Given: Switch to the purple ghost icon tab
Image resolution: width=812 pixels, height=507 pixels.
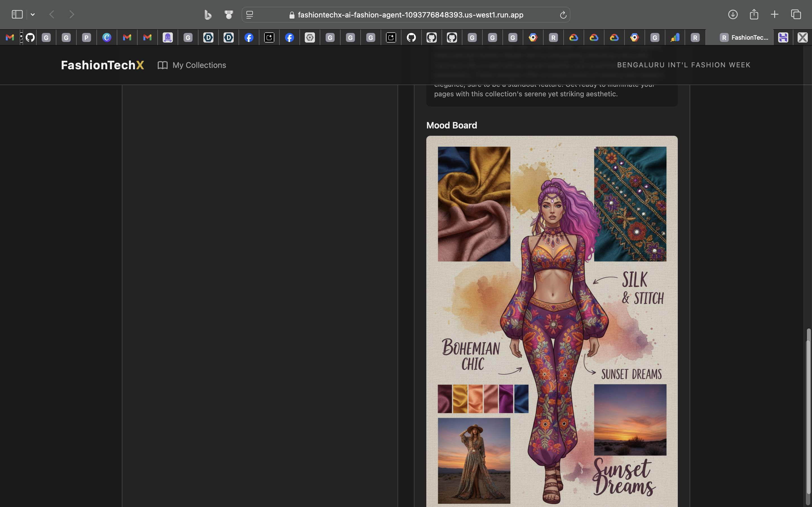Looking at the screenshot, I should coord(167,37).
